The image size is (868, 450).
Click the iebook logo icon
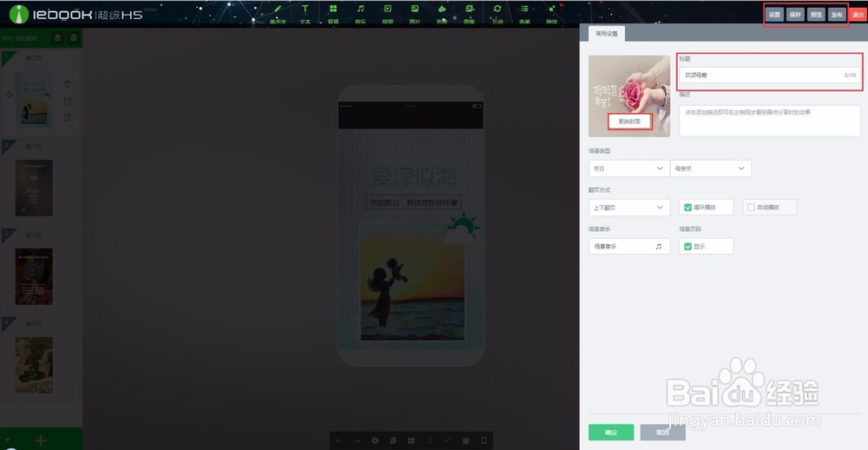(x=19, y=15)
